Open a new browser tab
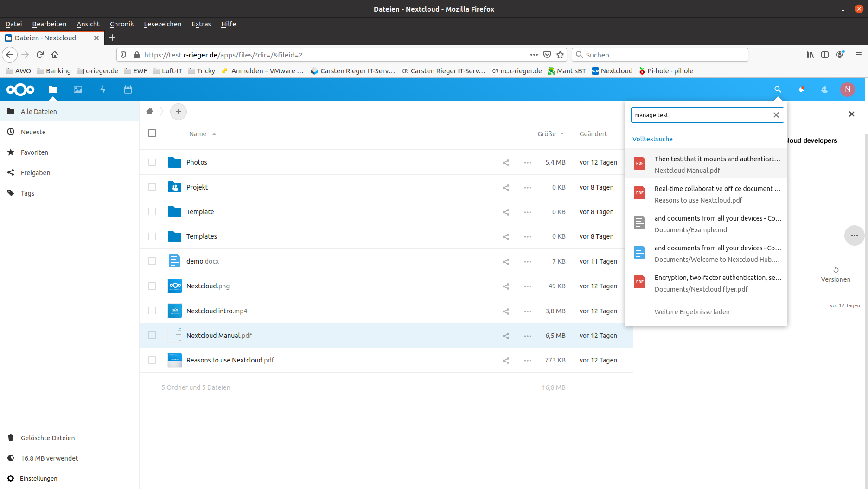The image size is (868, 489). pos(112,38)
